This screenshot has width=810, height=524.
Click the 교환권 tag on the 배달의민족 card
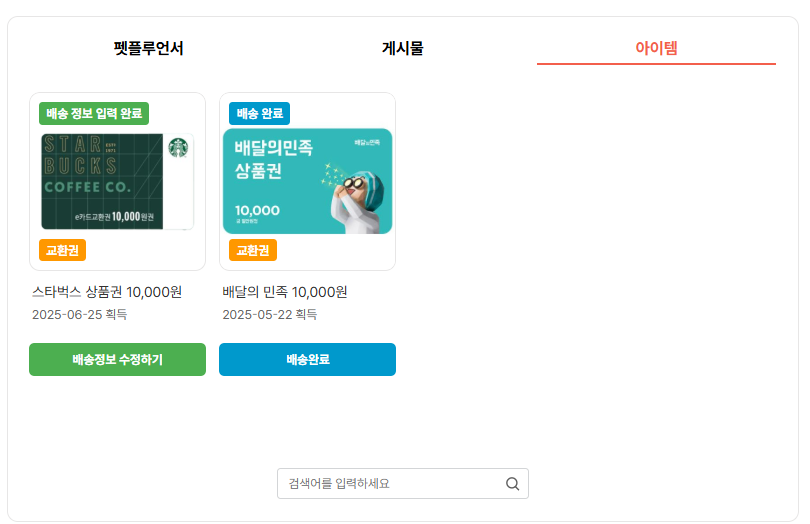[253, 250]
